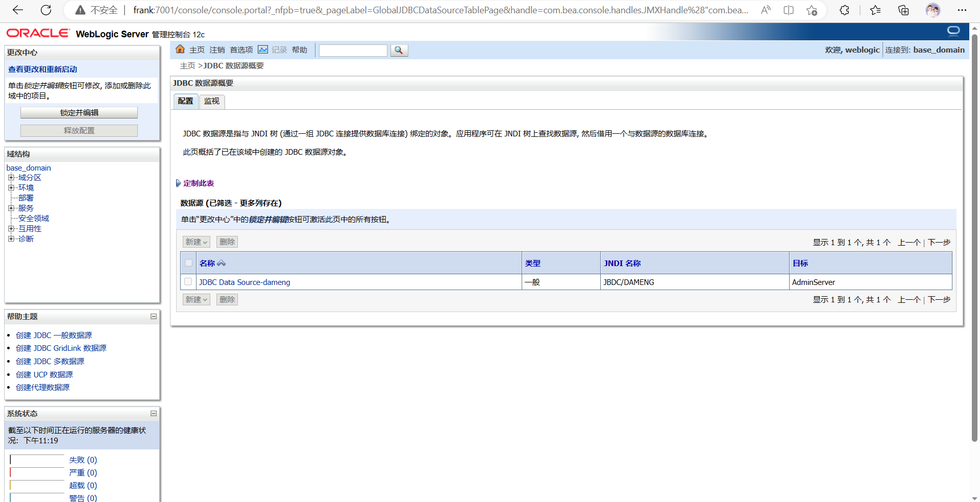The image size is (980, 502).
Task: Click the 失败 (0) health status link
Action: point(83,460)
